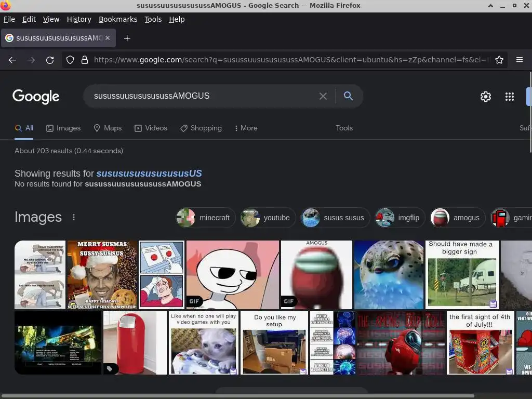The height and width of the screenshot is (399, 532).
Task: Filter images by imgflip chip
Action: click(x=400, y=218)
